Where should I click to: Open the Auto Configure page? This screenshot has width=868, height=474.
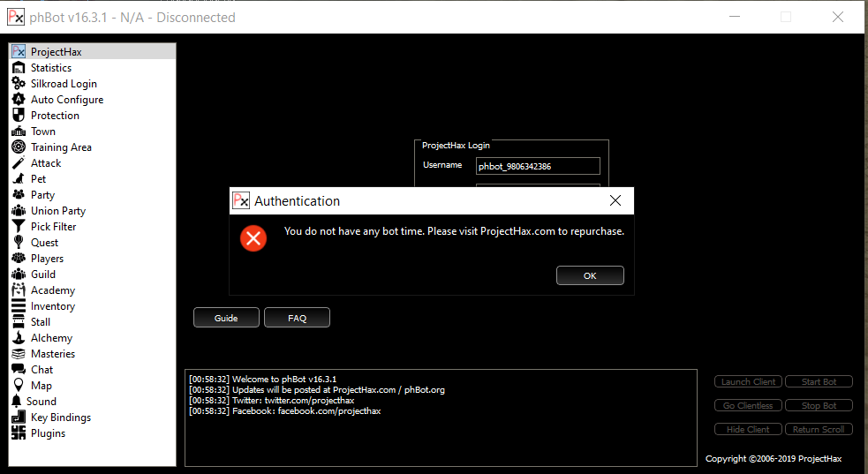66,100
